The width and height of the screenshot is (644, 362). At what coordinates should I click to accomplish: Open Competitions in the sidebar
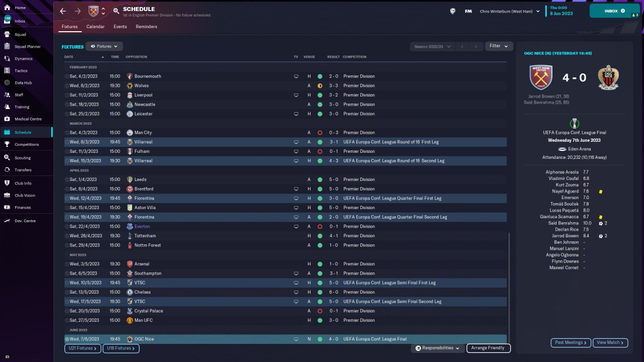click(26, 145)
